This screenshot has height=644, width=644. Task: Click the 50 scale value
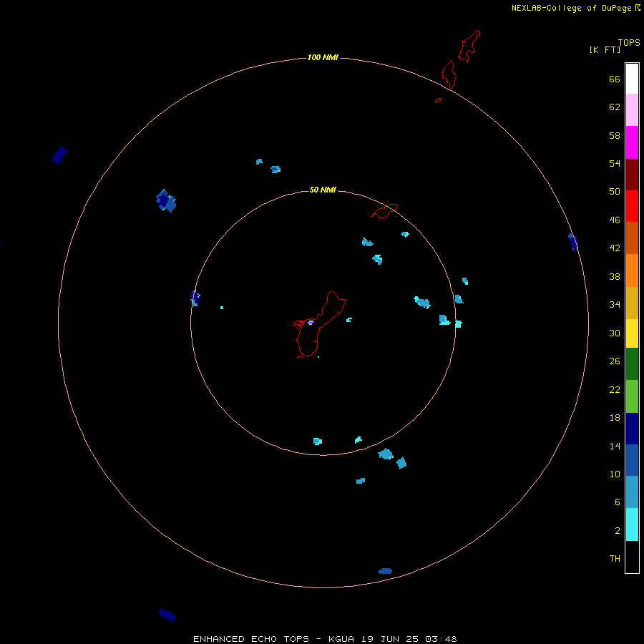click(615, 191)
